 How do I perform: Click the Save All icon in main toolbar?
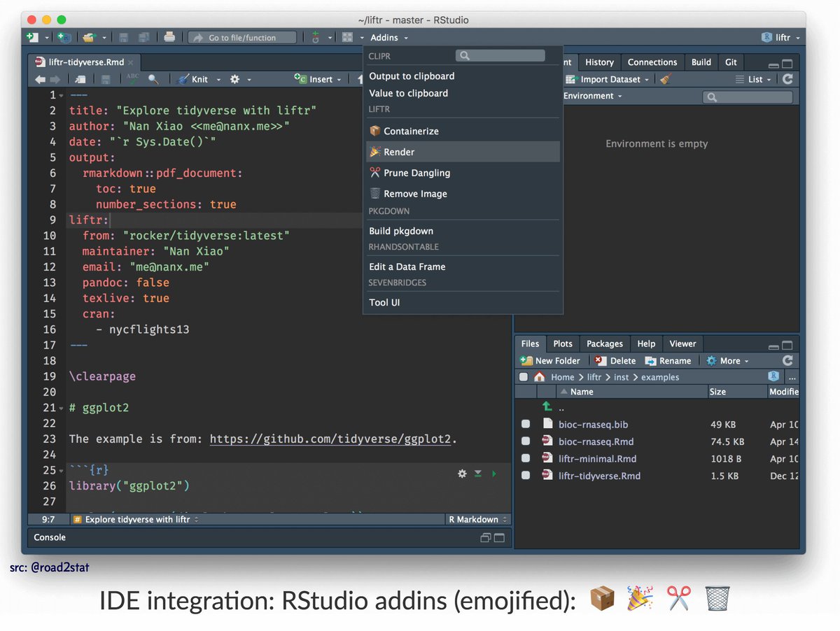coord(143,38)
